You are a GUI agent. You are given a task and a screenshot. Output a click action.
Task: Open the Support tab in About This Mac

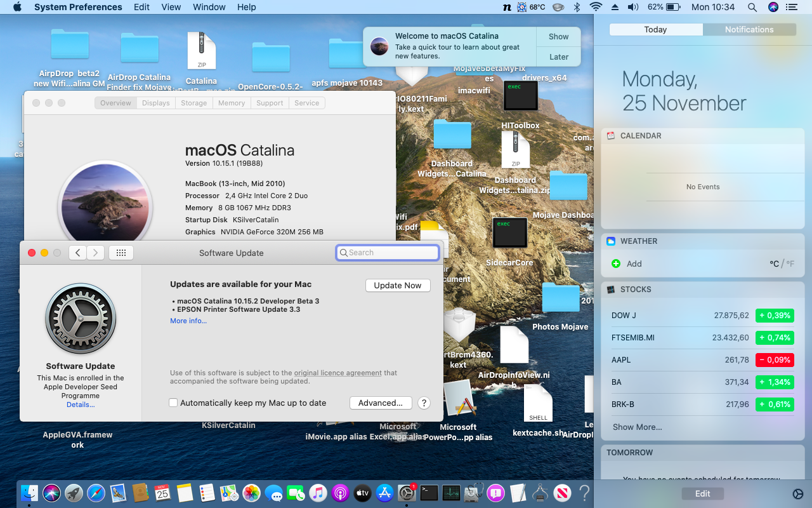pos(270,103)
